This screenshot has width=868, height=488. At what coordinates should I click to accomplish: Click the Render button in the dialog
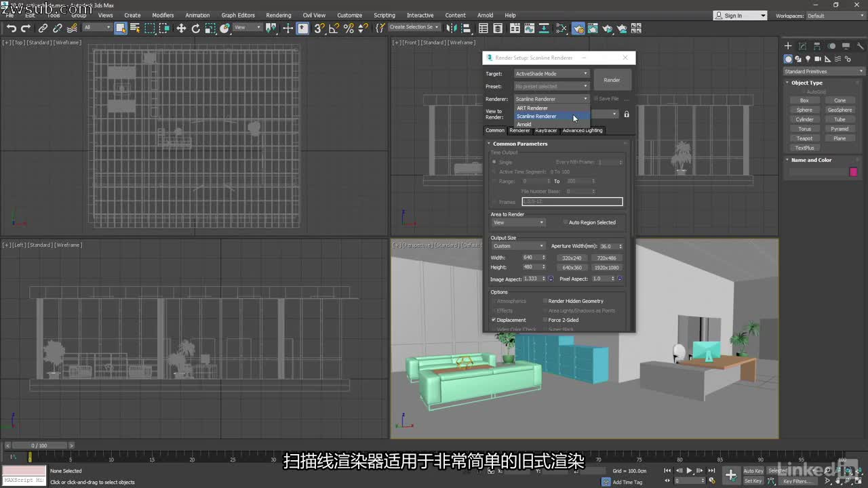click(612, 80)
